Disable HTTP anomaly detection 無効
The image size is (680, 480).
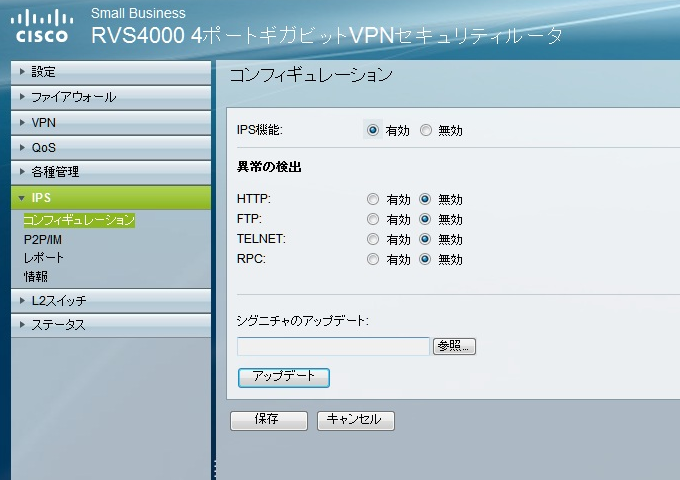coord(425,199)
